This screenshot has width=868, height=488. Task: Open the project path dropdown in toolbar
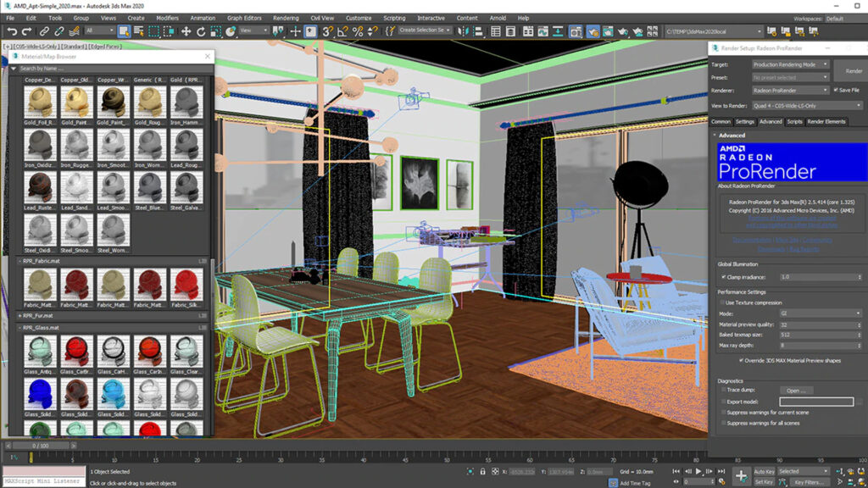click(x=714, y=31)
